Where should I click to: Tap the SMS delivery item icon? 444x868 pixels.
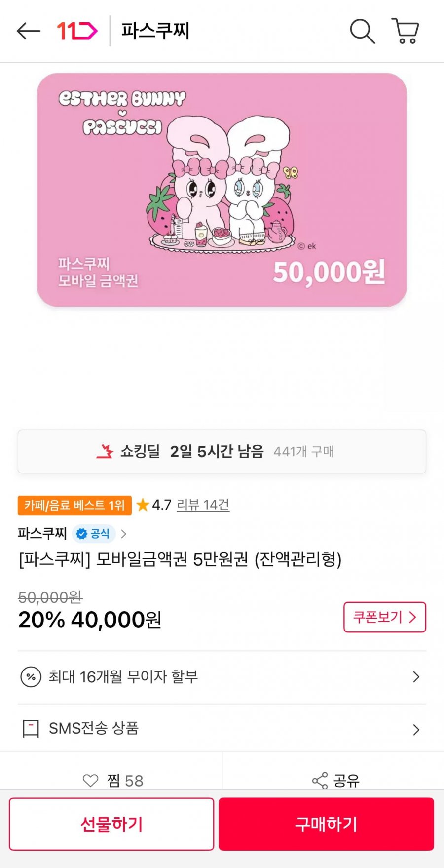[x=31, y=728]
